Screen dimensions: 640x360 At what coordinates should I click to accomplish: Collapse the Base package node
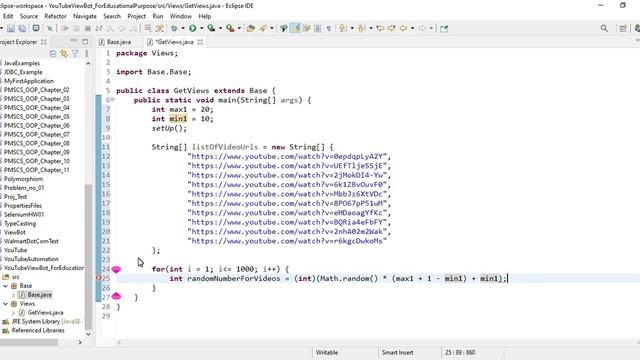tap(6, 286)
